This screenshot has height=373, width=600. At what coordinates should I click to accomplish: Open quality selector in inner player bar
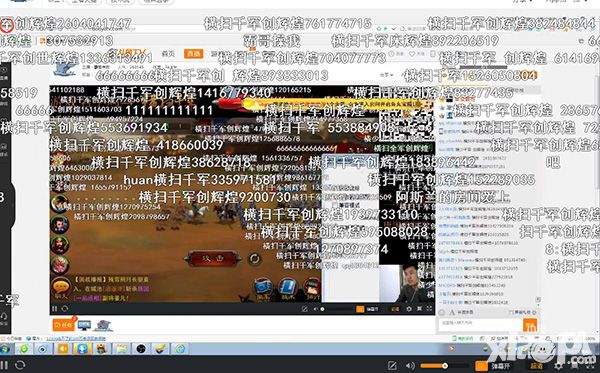395,309
